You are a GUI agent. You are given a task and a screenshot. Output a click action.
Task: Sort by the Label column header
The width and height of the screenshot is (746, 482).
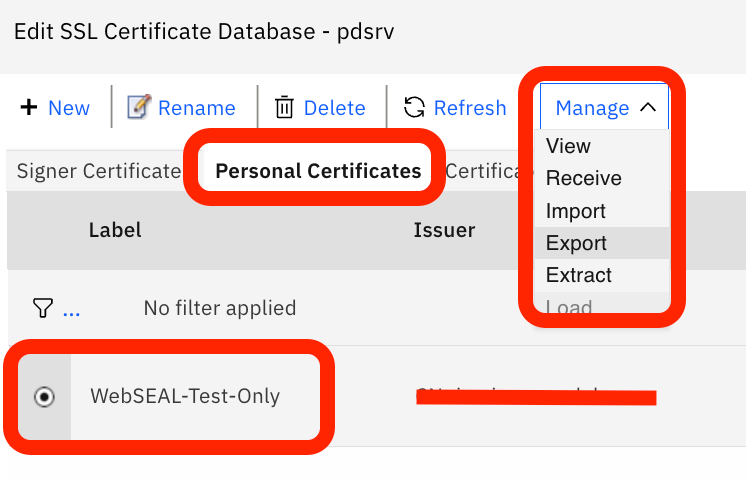click(115, 230)
